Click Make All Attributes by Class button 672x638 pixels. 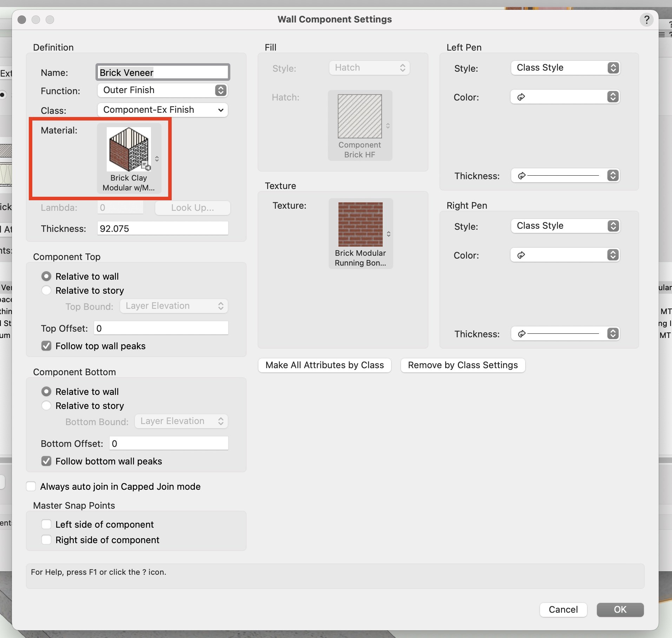pos(324,365)
